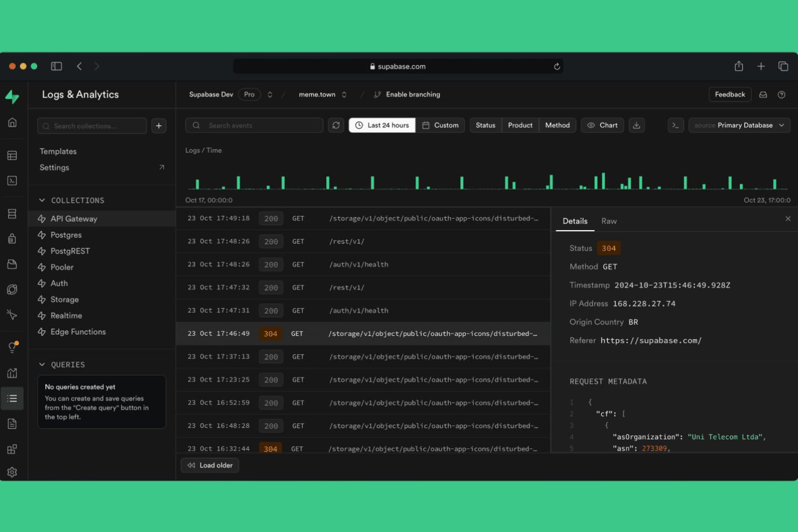Switch timeframe to Last 24 hours
This screenshot has width=798, height=532.
(382, 125)
